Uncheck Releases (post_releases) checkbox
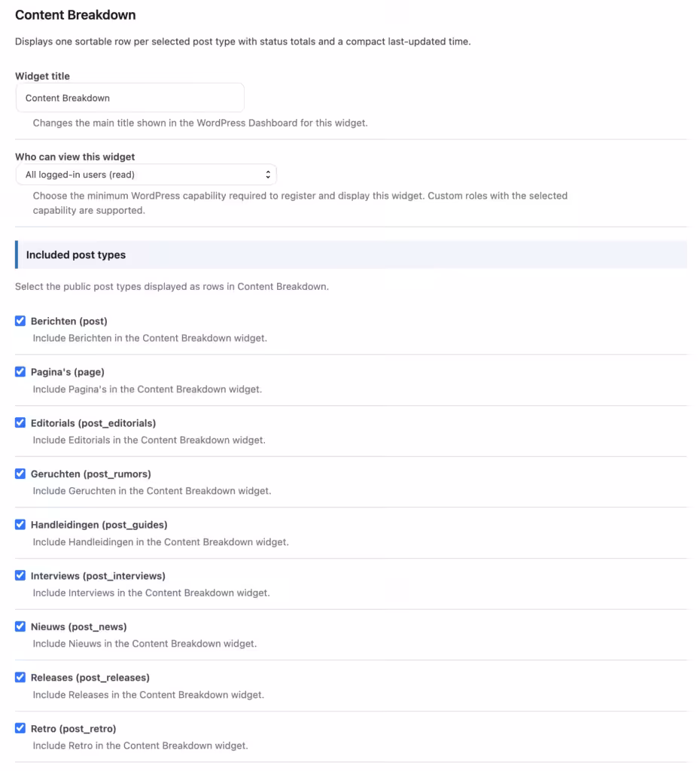The image size is (700, 771). pyautogui.click(x=20, y=677)
